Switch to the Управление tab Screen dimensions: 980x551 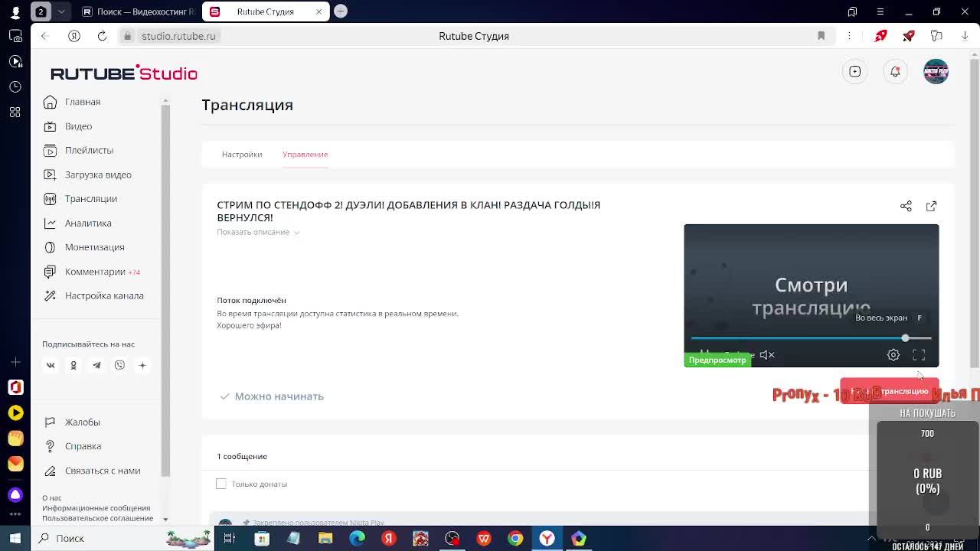click(x=305, y=154)
